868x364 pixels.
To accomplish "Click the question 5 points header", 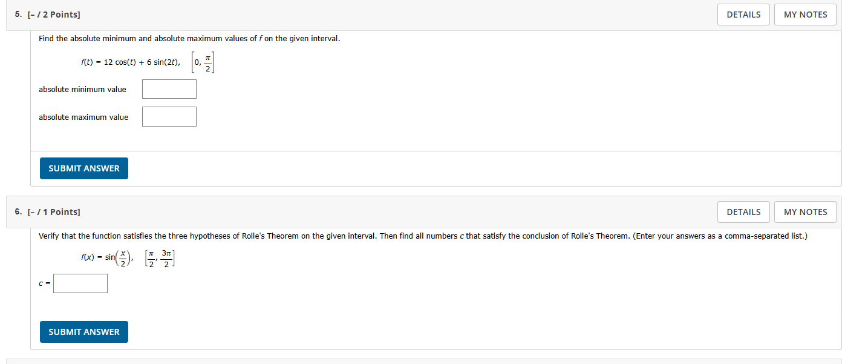I will click(48, 15).
